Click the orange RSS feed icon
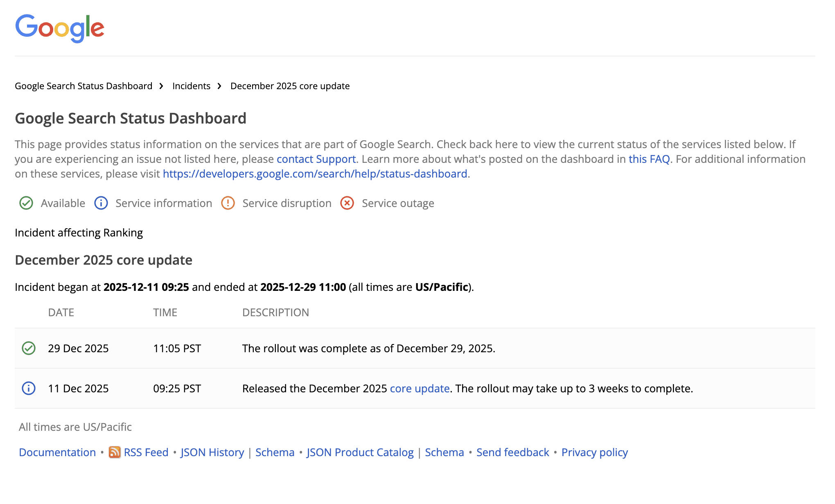The width and height of the screenshot is (835, 504). (x=115, y=452)
